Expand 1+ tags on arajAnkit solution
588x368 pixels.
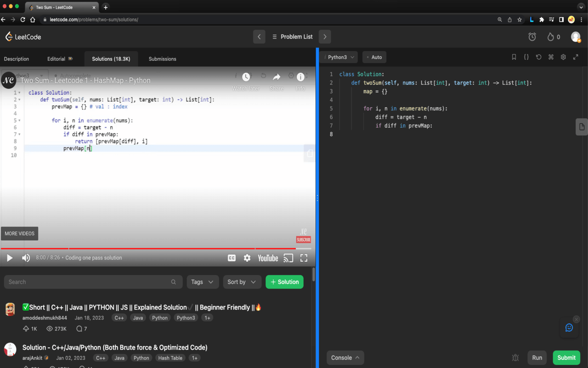[x=195, y=358]
